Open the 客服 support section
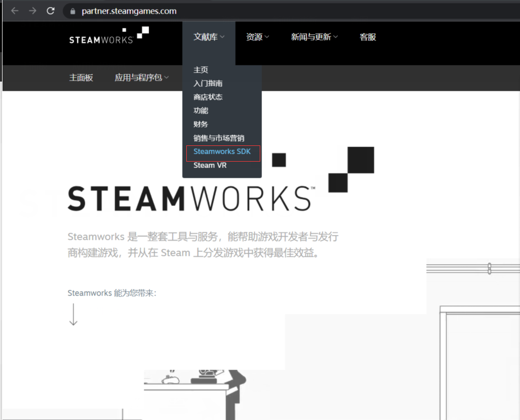 (368, 36)
